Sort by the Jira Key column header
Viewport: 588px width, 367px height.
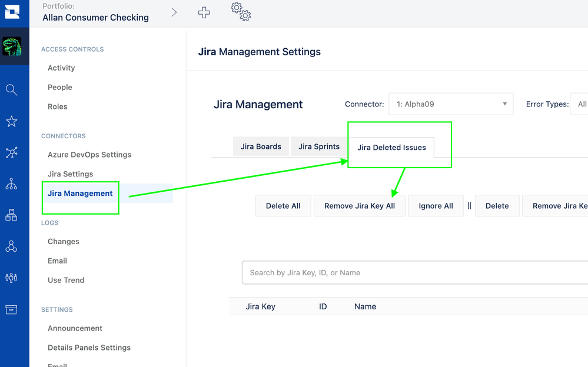pyautogui.click(x=261, y=306)
